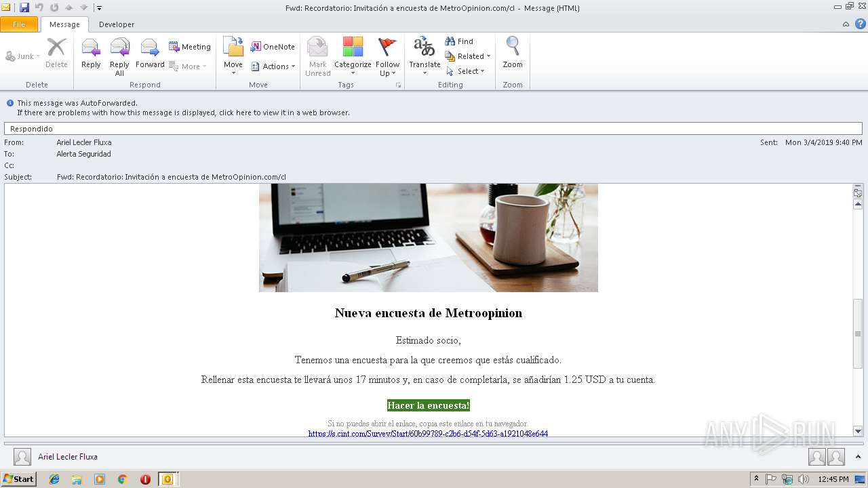
Task: Click the volume speaker tray icon
Action: click(804, 479)
